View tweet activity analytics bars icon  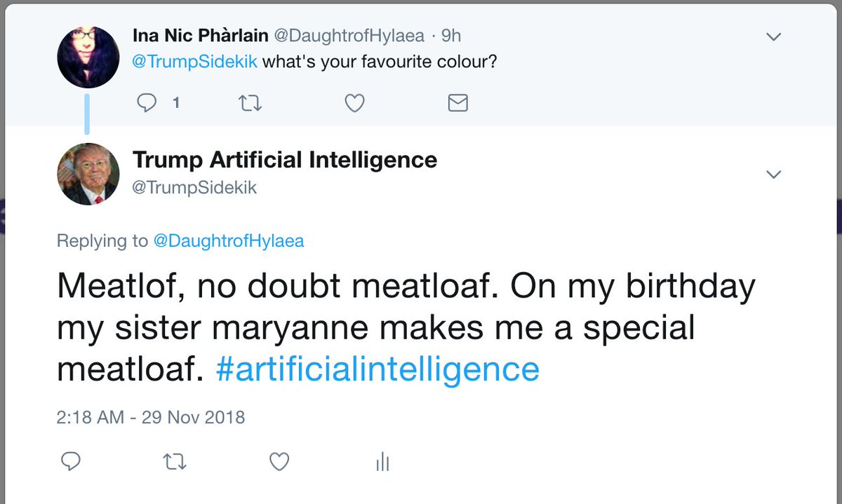tap(382, 461)
